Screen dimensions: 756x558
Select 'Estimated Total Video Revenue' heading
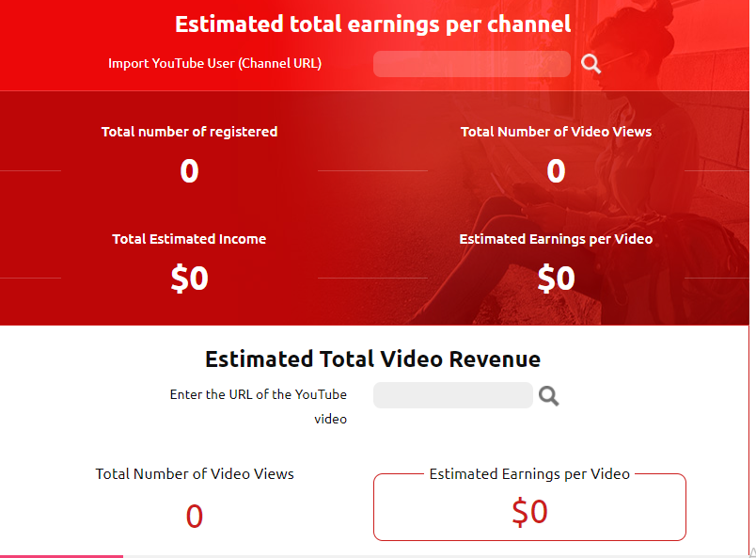pos(372,359)
